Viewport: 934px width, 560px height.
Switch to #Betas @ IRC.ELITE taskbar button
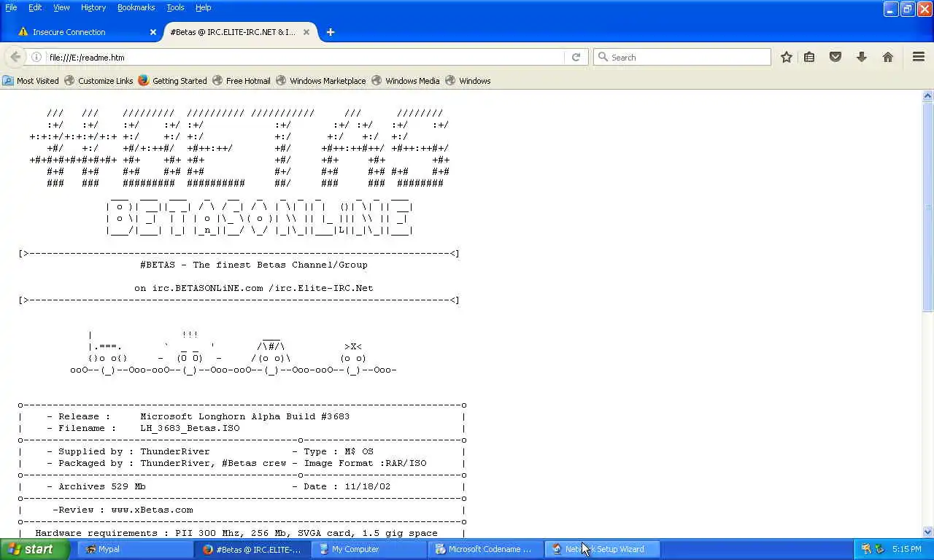click(x=252, y=549)
